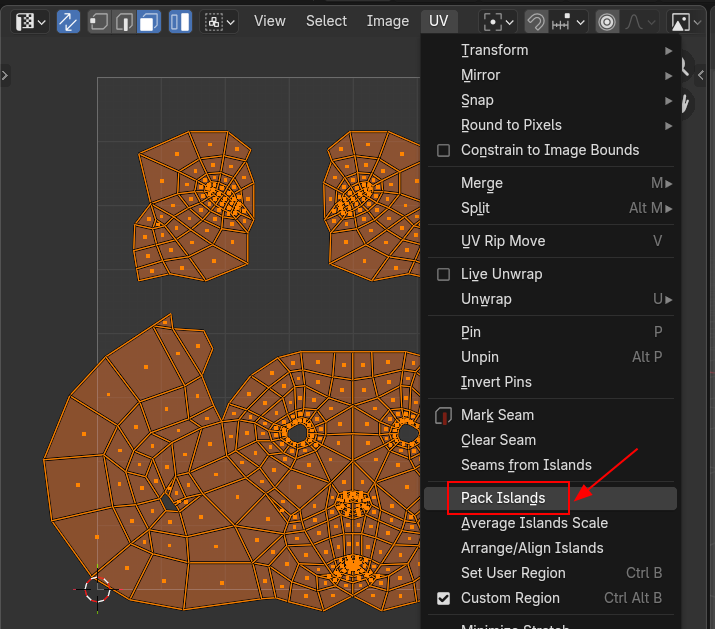This screenshot has height=629, width=715.
Task: Select Arrange/Align Islands
Action: click(x=550, y=548)
